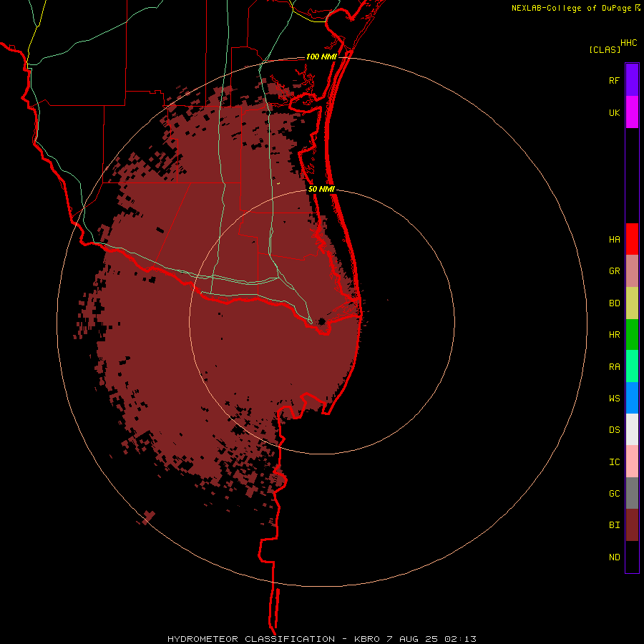Click the BI legend label
This screenshot has height=644, width=644.
click(x=614, y=525)
